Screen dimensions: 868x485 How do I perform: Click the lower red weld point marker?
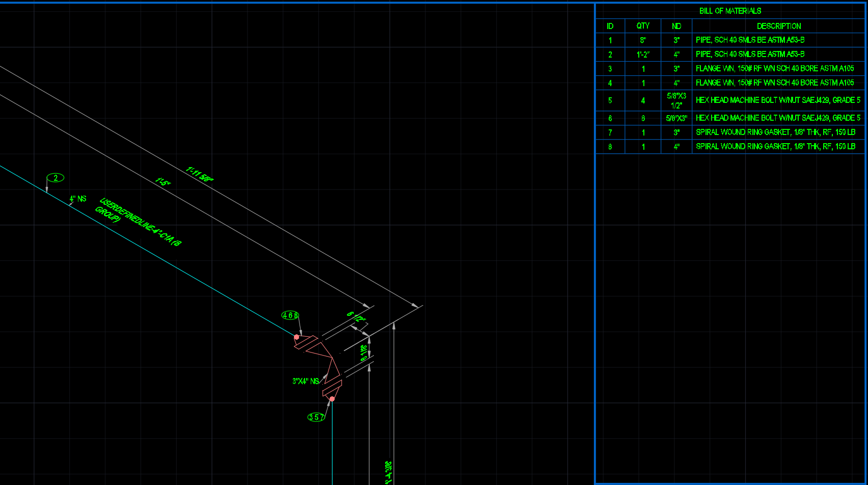click(x=332, y=398)
